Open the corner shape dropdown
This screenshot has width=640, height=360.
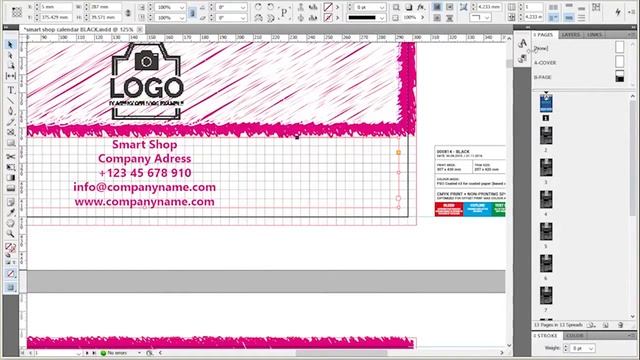tap(487, 18)
